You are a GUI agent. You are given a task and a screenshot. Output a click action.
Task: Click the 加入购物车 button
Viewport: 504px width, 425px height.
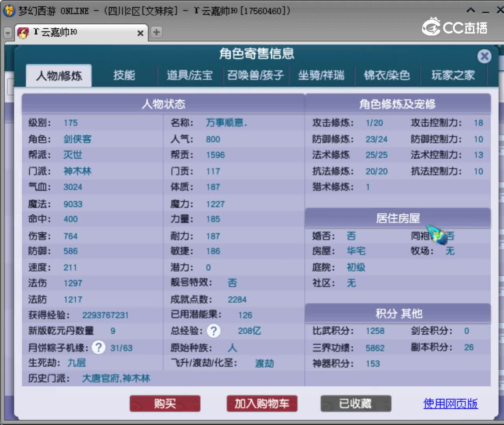(262, 403)
